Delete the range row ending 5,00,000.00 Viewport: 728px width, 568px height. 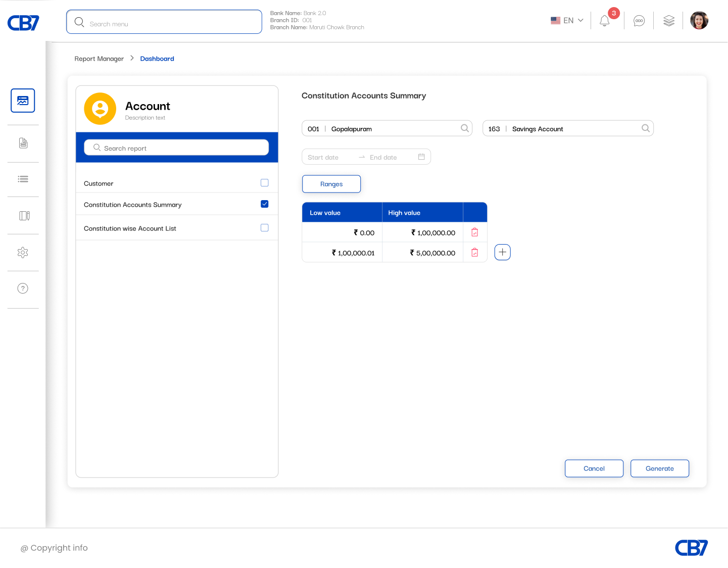pos(475,253)
